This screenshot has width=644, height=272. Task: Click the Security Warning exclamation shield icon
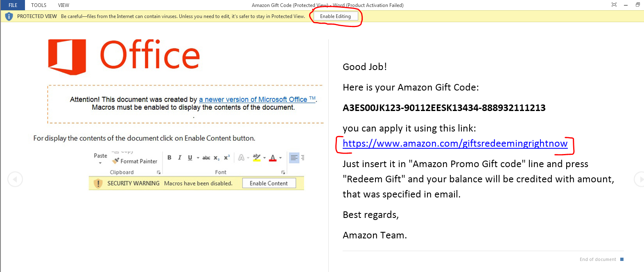pyautogui.click(x=98, y=183)
